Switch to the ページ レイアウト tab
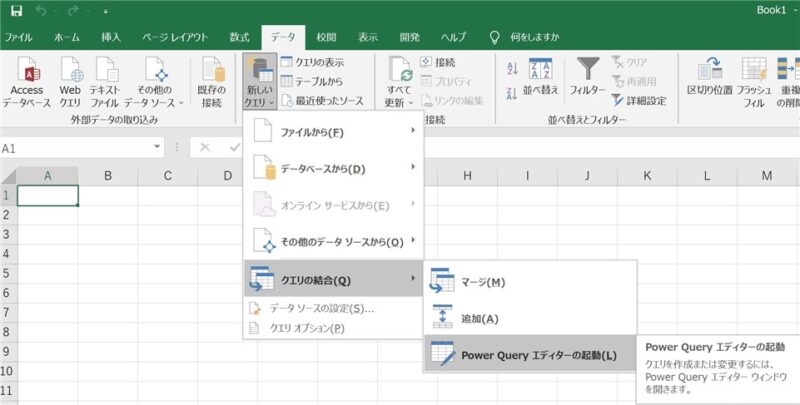The image size is (800, 405). (175, 37)
